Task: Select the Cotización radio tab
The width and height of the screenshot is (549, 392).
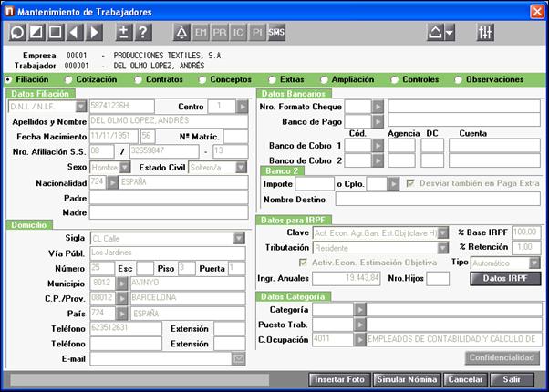Action: (x=67, y=80)
